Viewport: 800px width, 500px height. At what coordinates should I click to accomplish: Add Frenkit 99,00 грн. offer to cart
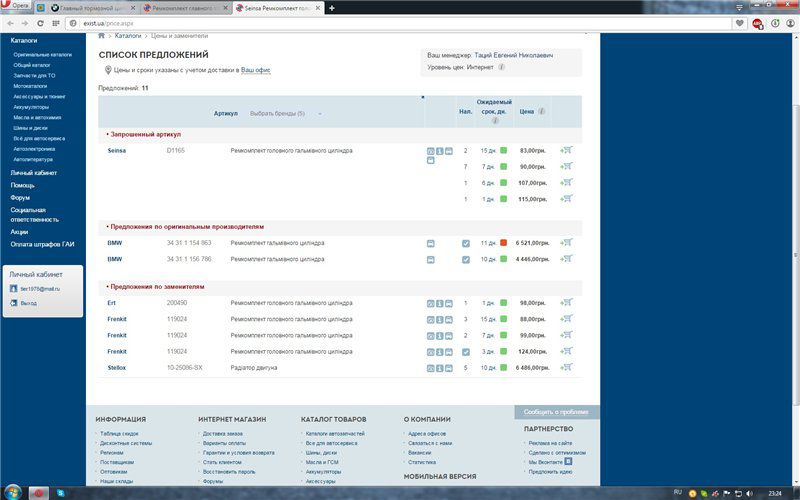click(x=566, y=335)
